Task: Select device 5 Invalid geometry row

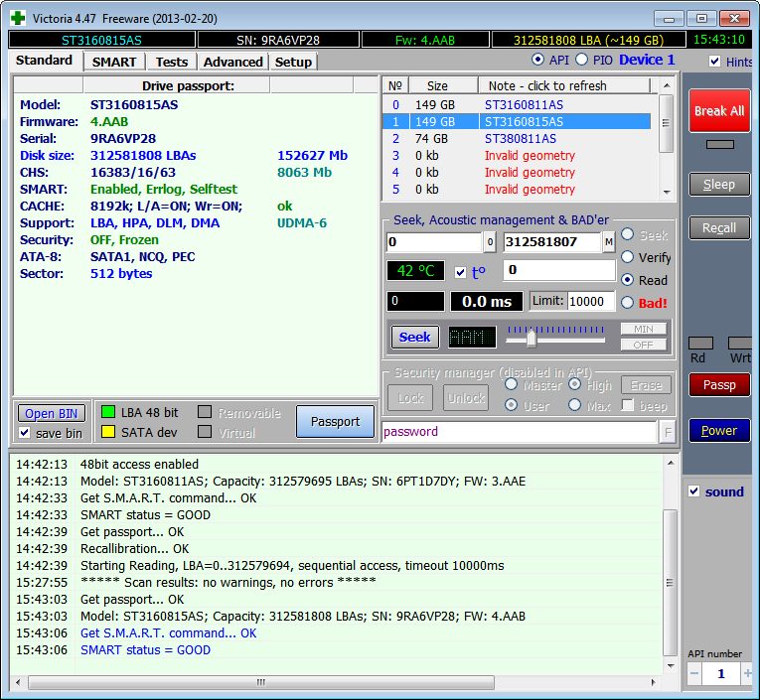Action: pyautogui.click(x=517, y=190)
